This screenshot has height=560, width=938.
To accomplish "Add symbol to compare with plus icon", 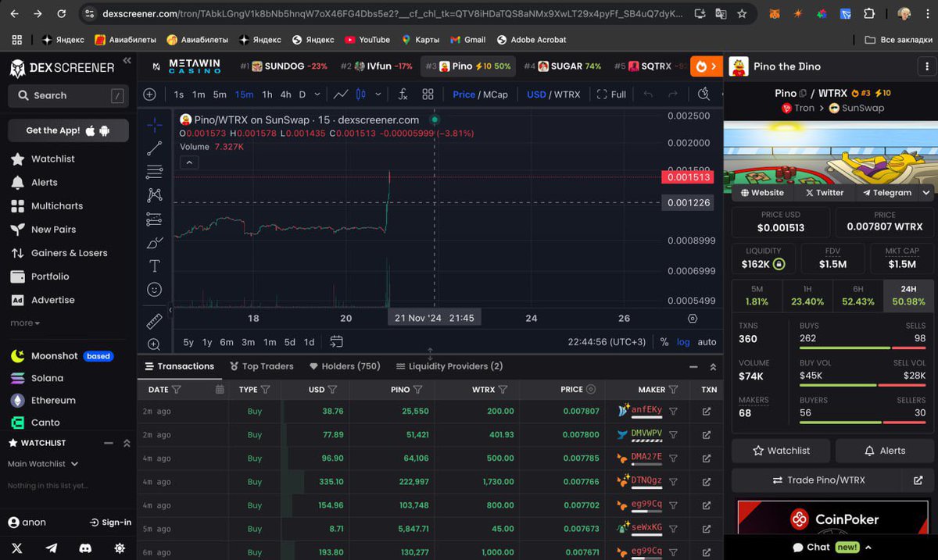I will pos(150,95).
